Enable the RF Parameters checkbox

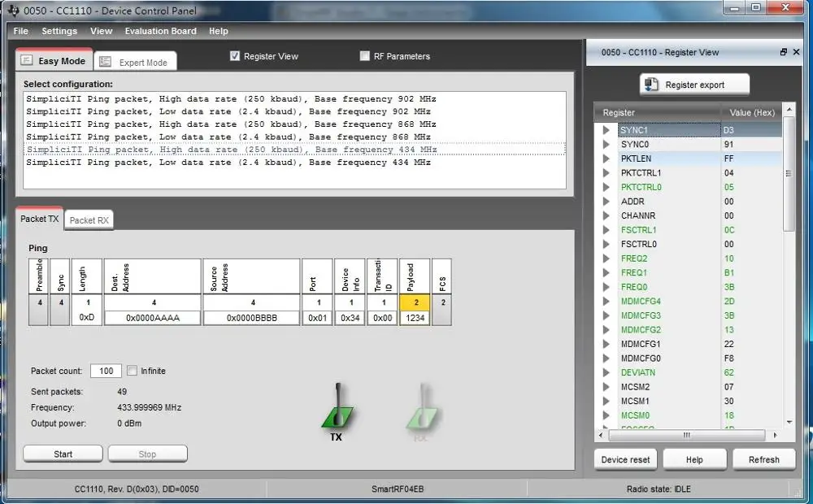click(x=364, y=55)
